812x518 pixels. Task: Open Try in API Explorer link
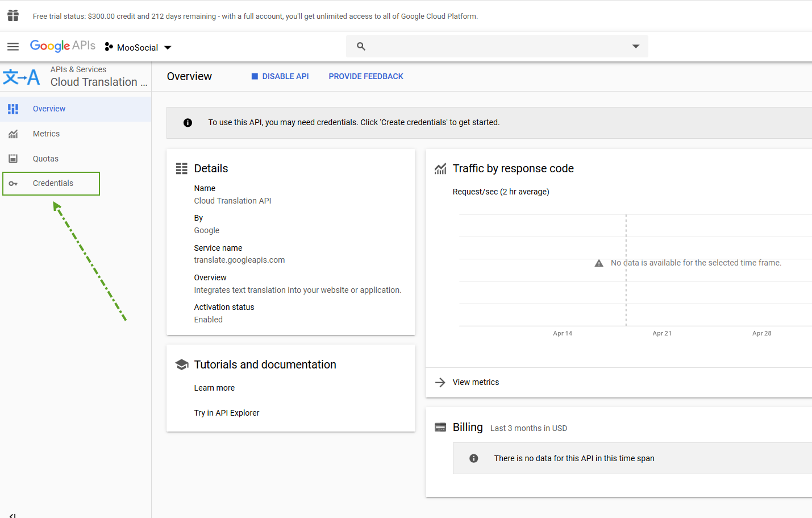point(227,413)
